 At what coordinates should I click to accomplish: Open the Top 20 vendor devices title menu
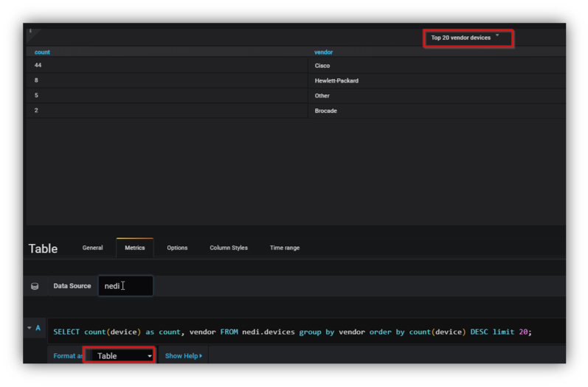pyautogui.click(x=465, y=38)
